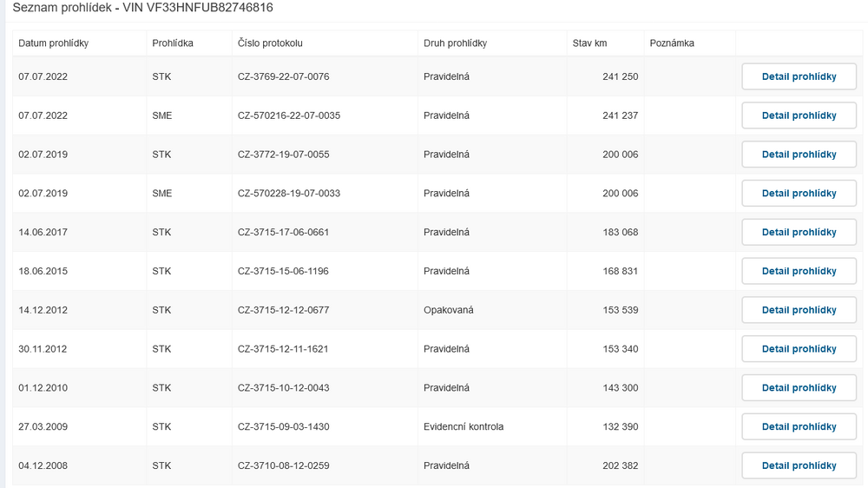Viewport: 868px width, 488px height.
Task: Open Detail prohlídky for 30.11.2012 inspection
Action: point(799,349)
